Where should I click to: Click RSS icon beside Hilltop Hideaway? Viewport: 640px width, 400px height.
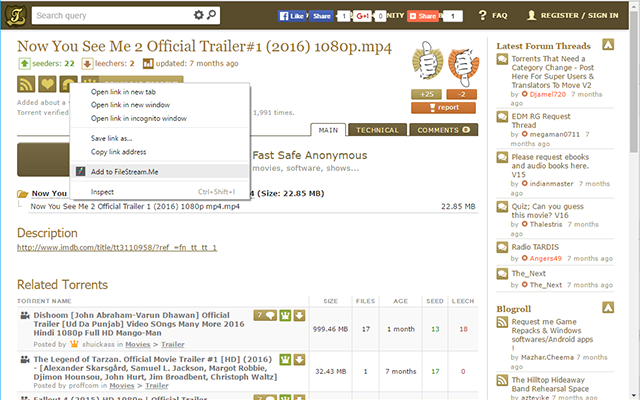pos(502,380)
